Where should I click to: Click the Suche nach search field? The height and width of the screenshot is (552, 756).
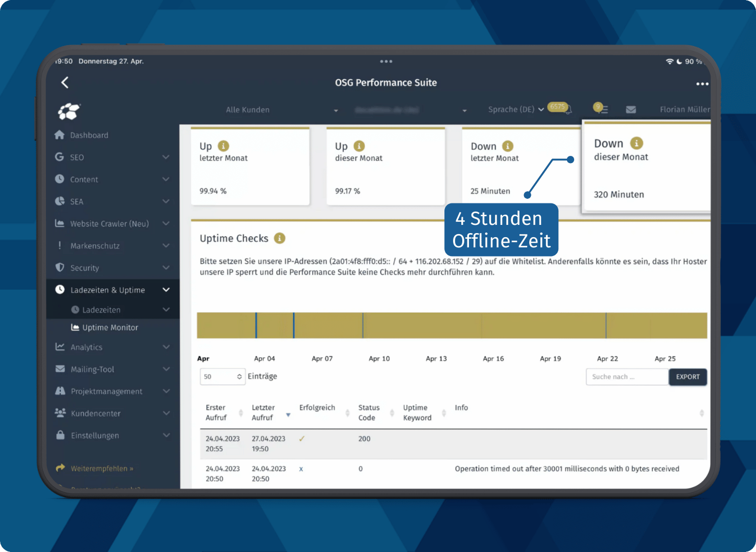627,377
